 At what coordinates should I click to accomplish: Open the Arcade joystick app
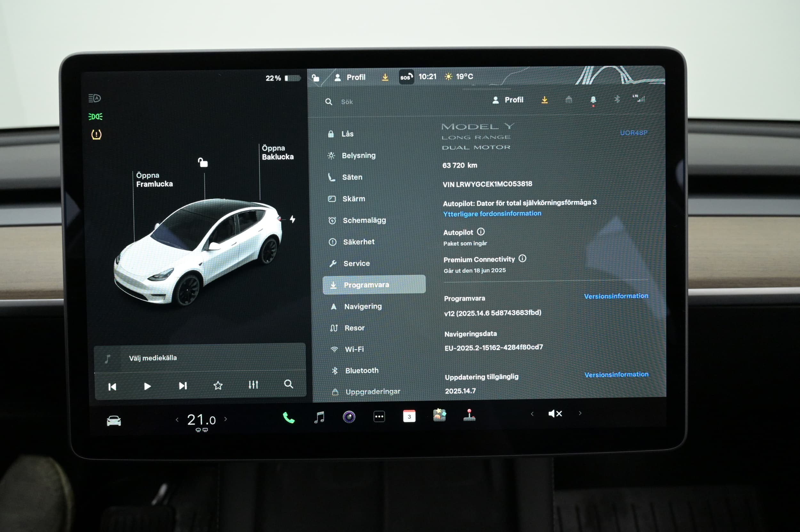tap(469, 415)
